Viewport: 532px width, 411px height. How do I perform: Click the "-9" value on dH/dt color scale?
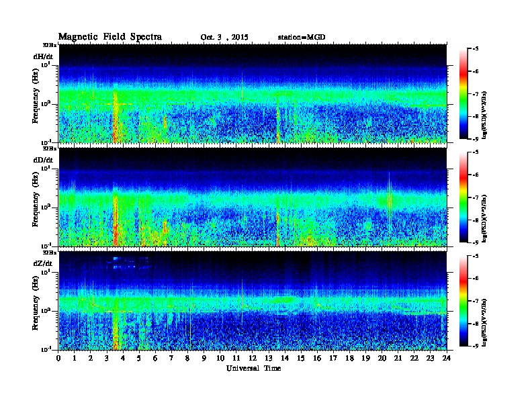coord(476,139)
